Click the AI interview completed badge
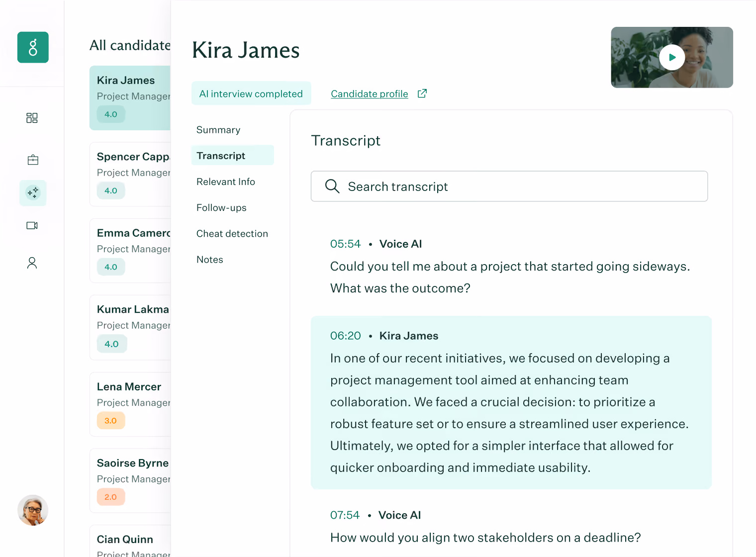Image resolution: width=756 pixels, height=557 pixels. point(251,93)
